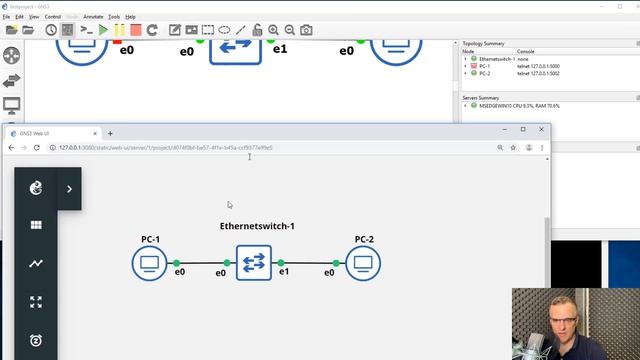640x360 pixels.
Task: Click the new blank project folder icon
Action: tap(11, 30)
